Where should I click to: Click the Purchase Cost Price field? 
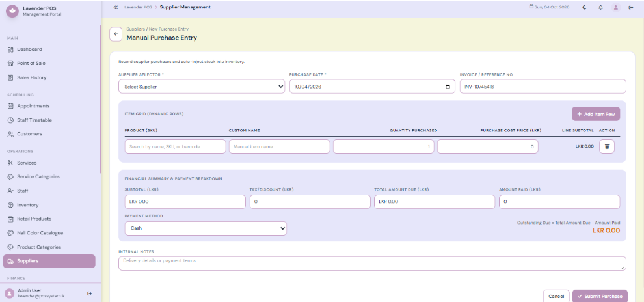coord(487,146)
